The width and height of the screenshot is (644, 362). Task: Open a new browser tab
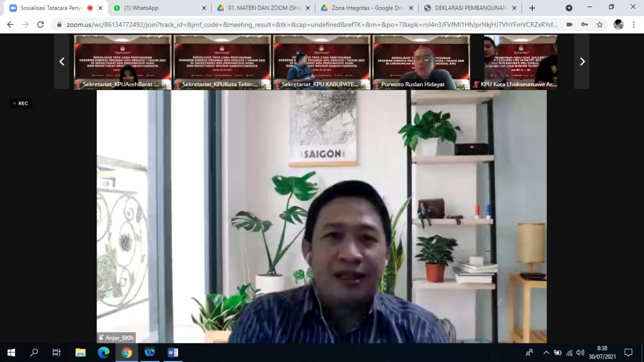[x=532, y=8]
